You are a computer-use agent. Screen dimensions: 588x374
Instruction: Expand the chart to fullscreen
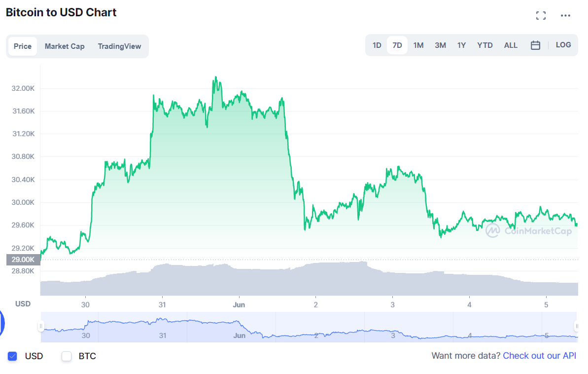(x=541, y=15)
